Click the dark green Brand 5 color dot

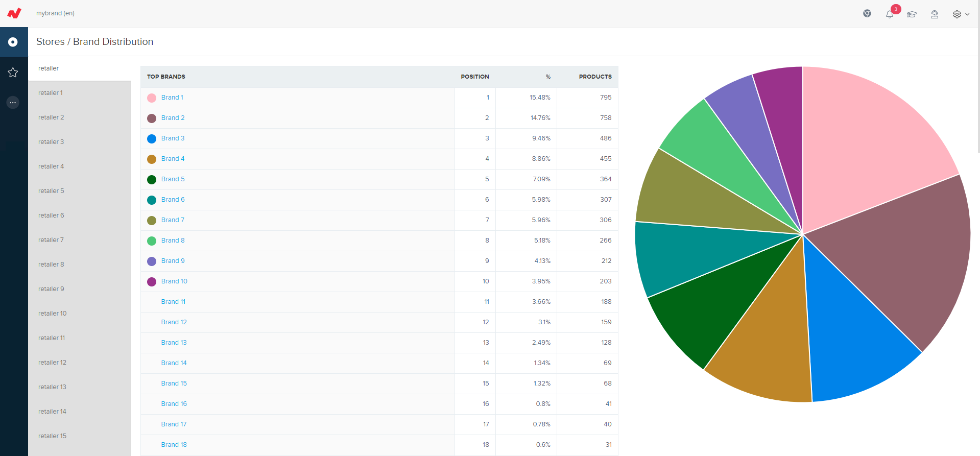(x=152, y=180)
